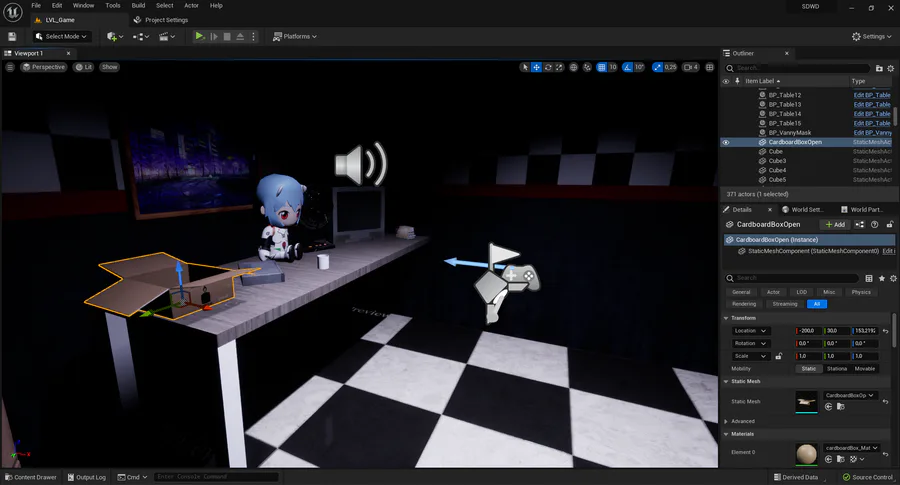Click the CardboardBoxOpen static mesh thumbnail
The image size is (900, 485).
(806, 402)
